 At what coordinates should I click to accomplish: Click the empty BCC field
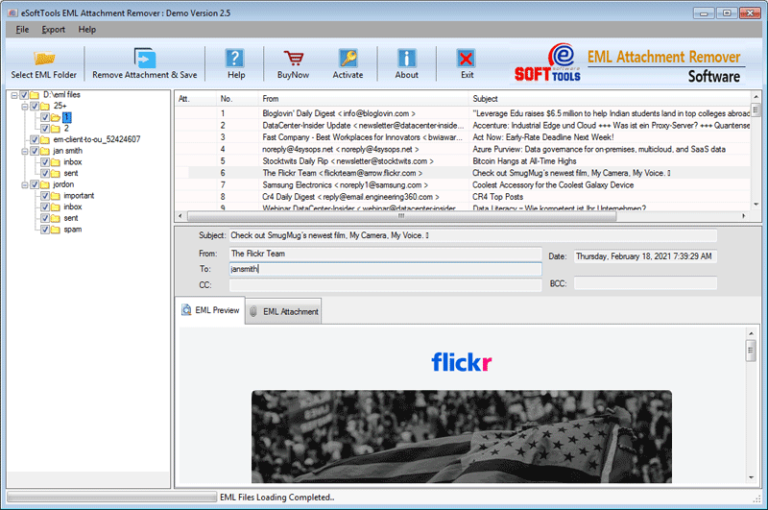tap(645, 283)
